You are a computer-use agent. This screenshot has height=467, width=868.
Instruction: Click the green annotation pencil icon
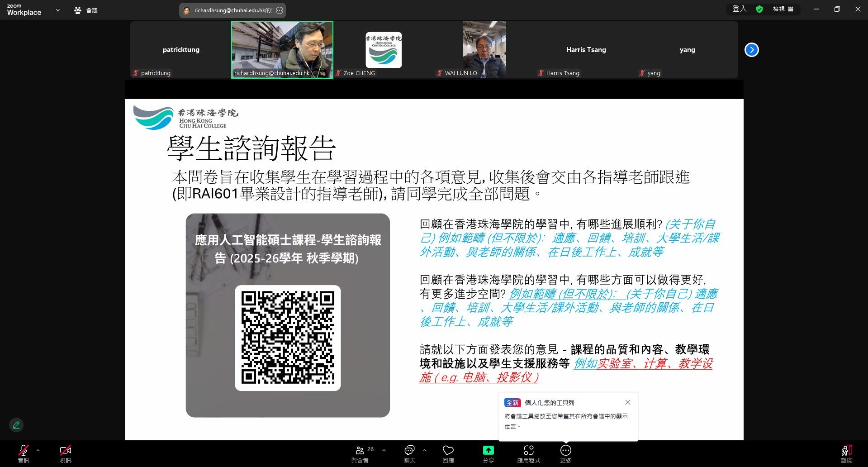(x=16, y=425)
